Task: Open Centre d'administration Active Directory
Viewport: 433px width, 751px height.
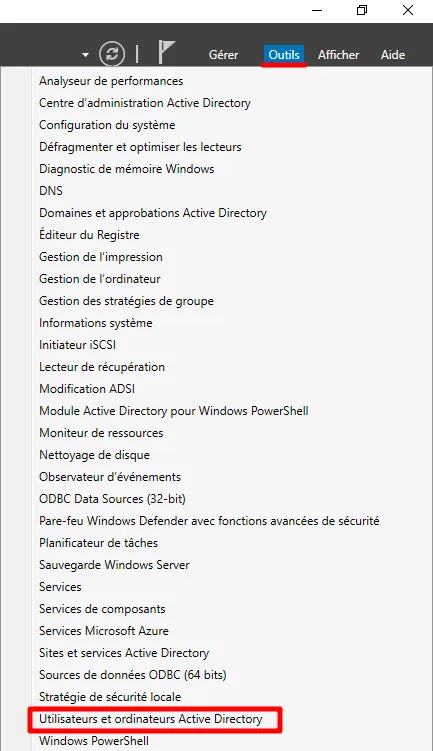Action: [x=145, y=103]
